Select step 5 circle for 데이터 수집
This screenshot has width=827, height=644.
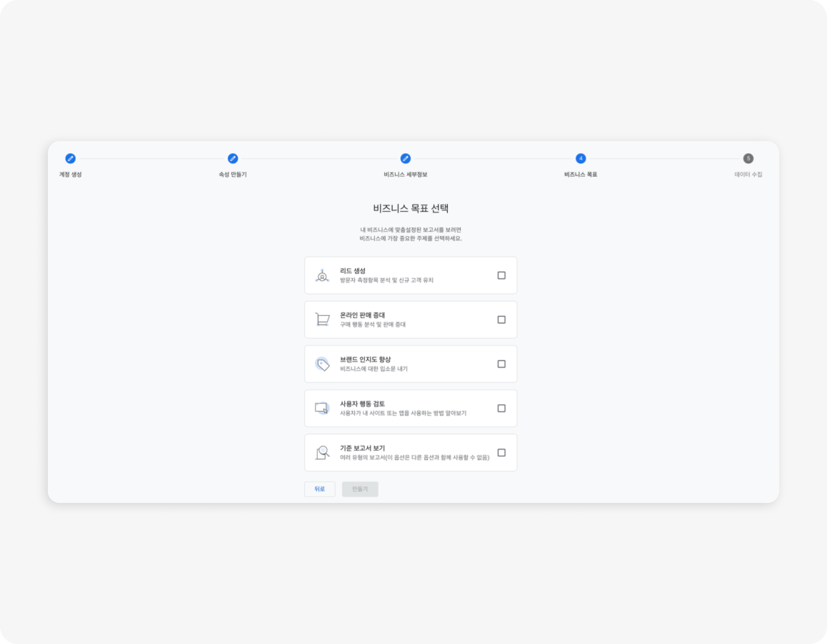click(748, 158)
